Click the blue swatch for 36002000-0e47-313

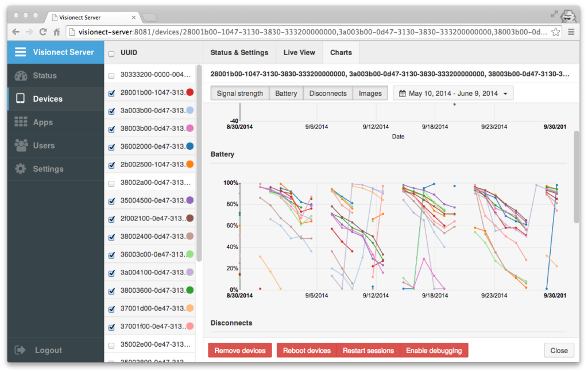point(190,146)
